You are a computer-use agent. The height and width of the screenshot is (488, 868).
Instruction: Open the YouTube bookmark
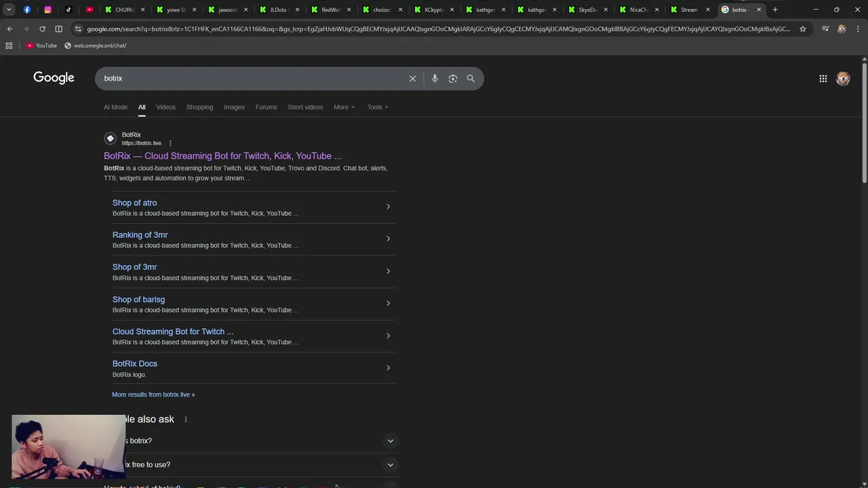click(41, 45)
